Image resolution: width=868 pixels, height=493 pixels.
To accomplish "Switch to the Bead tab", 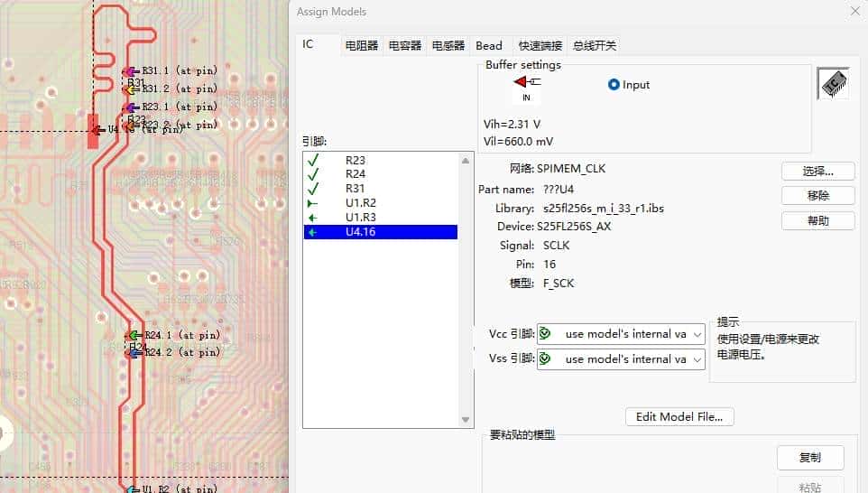I will [x=489, y=45].
